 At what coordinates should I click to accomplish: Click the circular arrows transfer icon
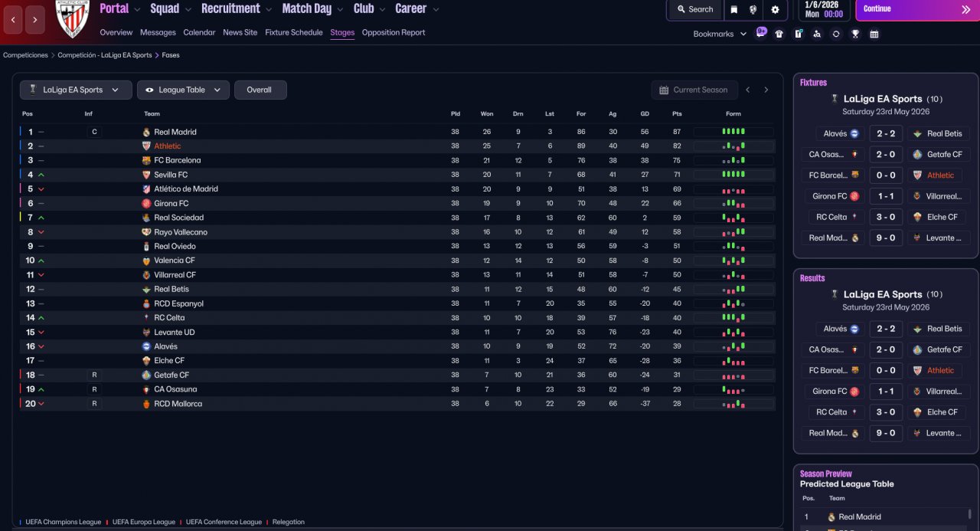click(836, 34)
